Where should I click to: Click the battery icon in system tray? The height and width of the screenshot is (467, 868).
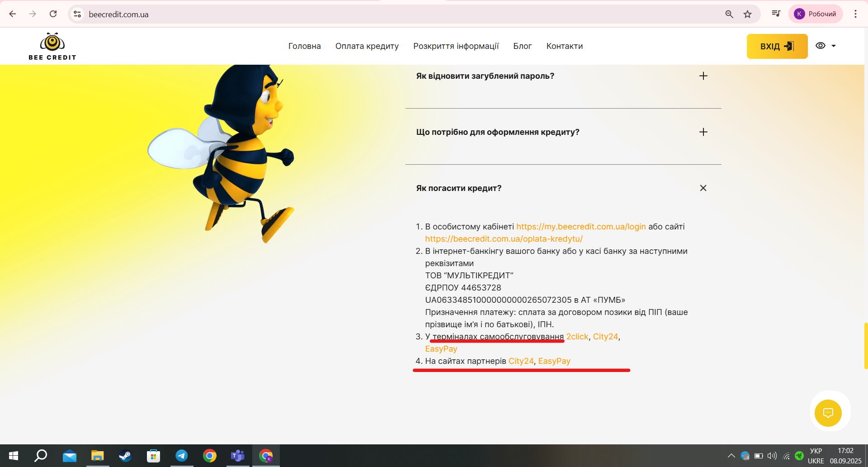click(759, 456)
